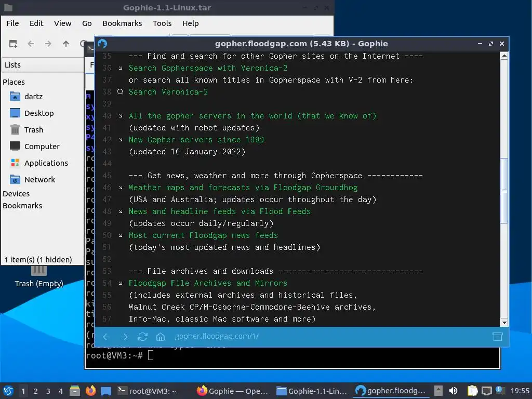This screenshot has height=399, width=532.
Task: Switch to root@VM3 terminal taskbar button
Action: [147, 391]
